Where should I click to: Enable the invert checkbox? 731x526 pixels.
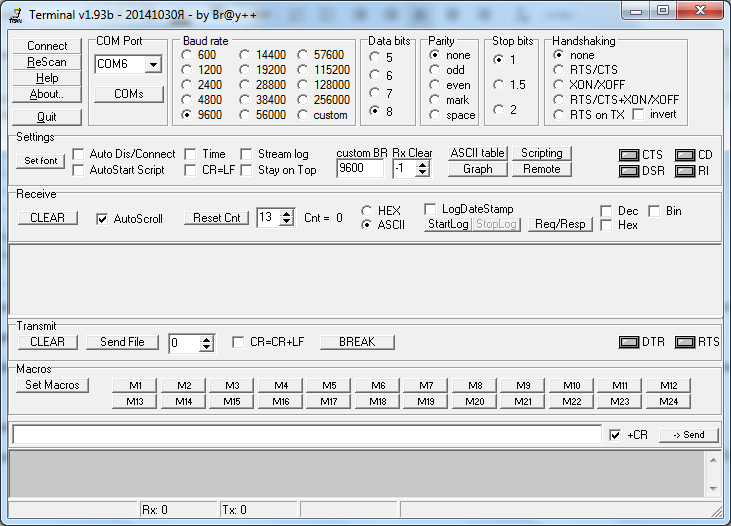coord(638,114)
